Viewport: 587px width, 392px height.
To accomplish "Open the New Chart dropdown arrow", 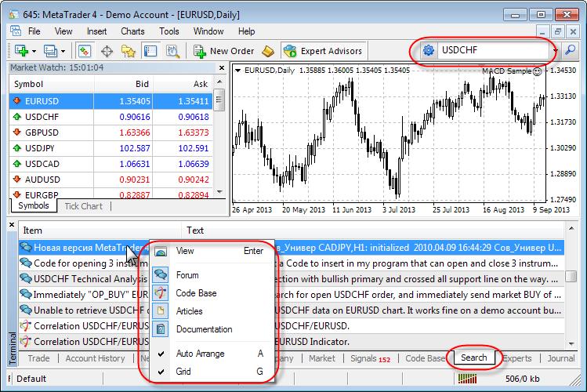I will [34, 51].
